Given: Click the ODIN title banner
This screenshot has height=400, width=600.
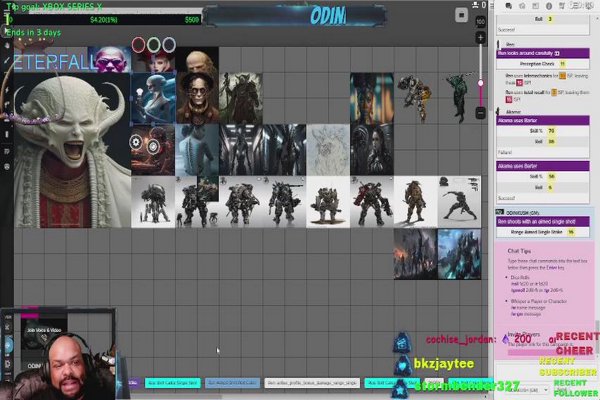Looking at the screenshot, I should click(295, 15).
